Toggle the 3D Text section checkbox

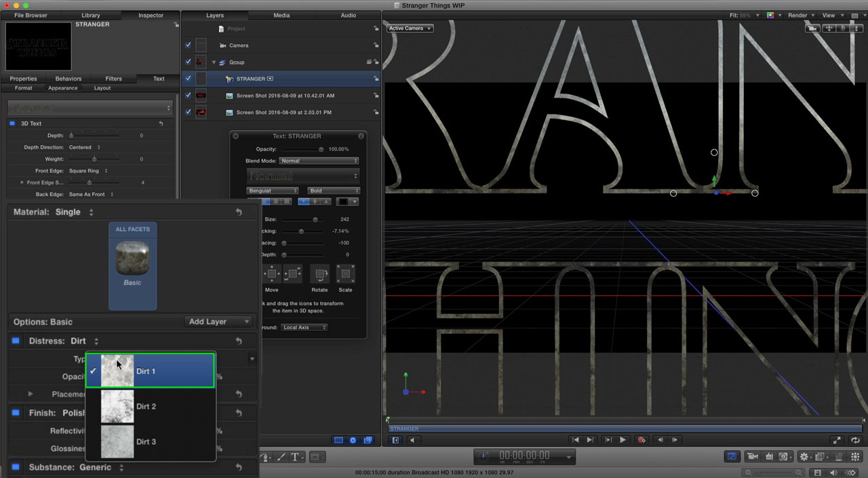[12, 123]
